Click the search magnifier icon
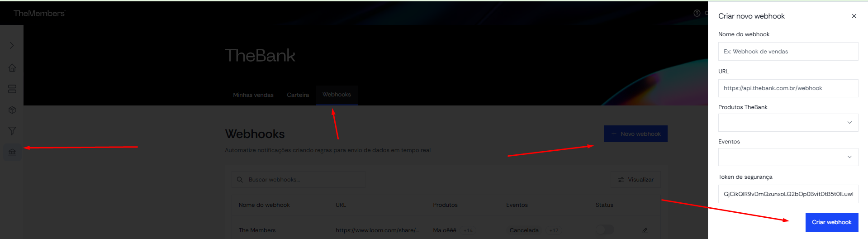Screen dimensions: 868x239 click(240, 180)
